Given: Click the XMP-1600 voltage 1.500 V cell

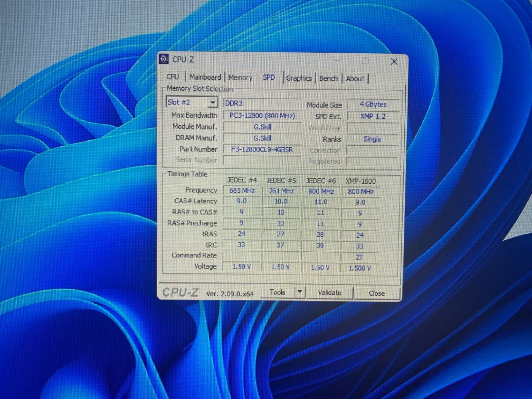Looking at the screenshot, I should click(x=360, y=268).
